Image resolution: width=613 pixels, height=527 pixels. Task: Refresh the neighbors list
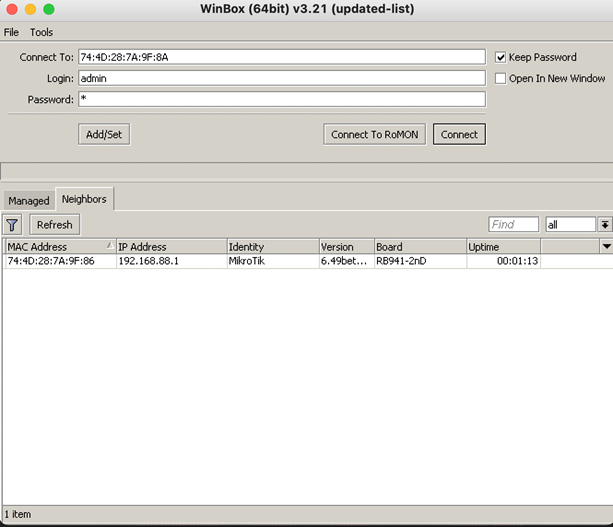55,225
